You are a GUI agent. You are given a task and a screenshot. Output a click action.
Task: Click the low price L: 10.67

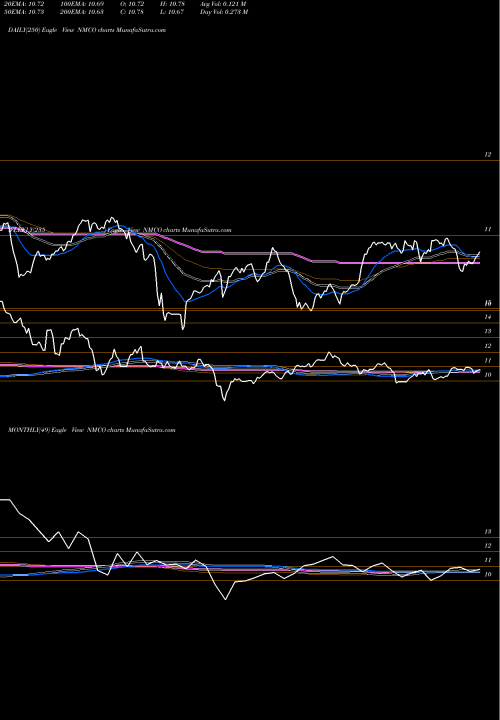coord(172,12)
